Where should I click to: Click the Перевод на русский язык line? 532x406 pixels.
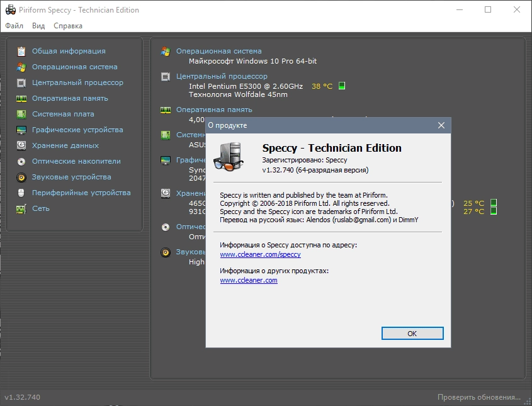[319, 220]
